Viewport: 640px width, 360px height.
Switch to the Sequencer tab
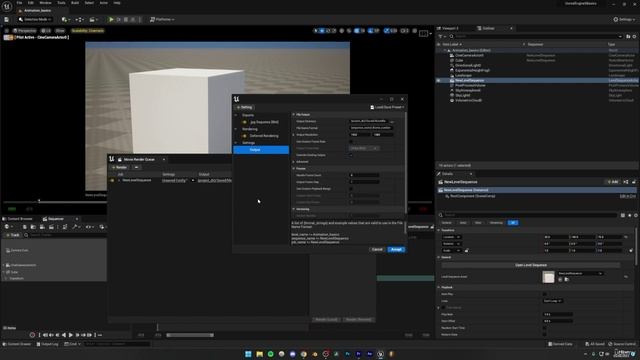coord(56,219)
